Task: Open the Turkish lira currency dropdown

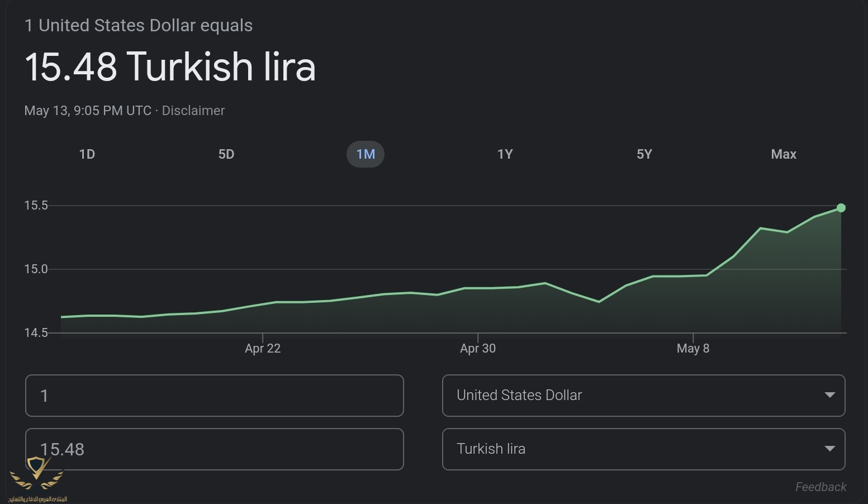Action: [643, 449]
